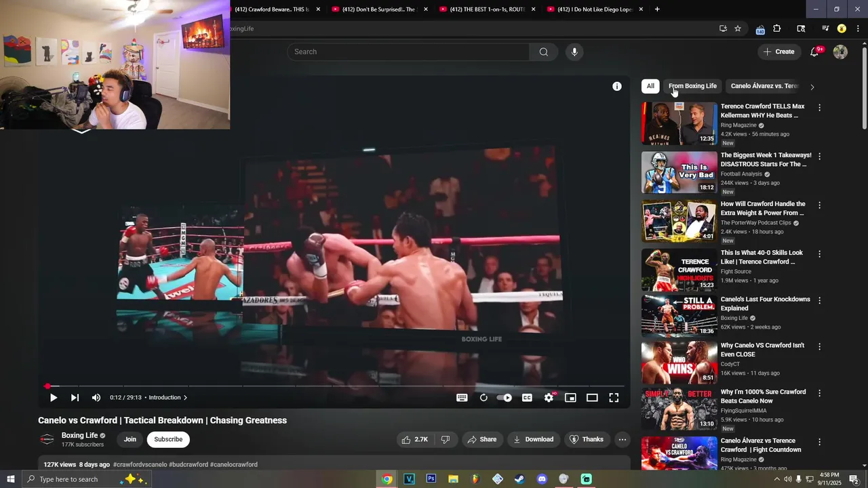This screenshot has height=488, width=868.
Task: Click the Windows Start button
Action: pyautogui.click(x=11, y=479)
